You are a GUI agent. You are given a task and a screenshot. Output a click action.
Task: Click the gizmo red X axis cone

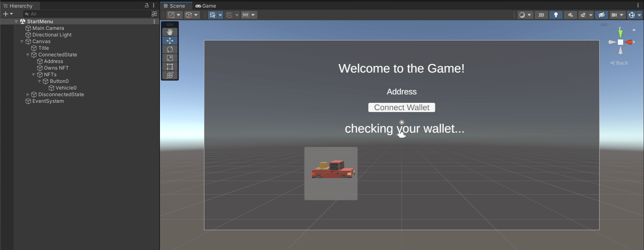(628, 42)
